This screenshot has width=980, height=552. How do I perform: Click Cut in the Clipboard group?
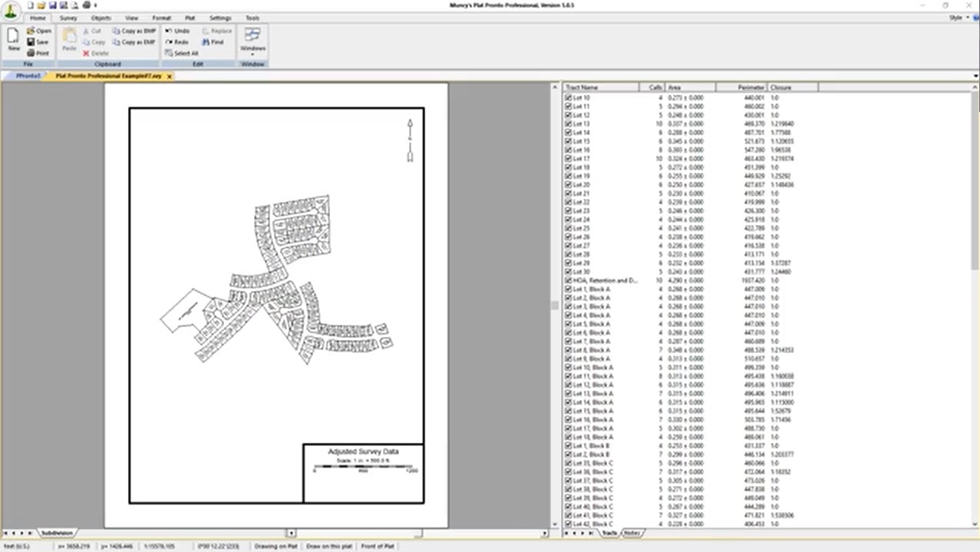(91, 31)
